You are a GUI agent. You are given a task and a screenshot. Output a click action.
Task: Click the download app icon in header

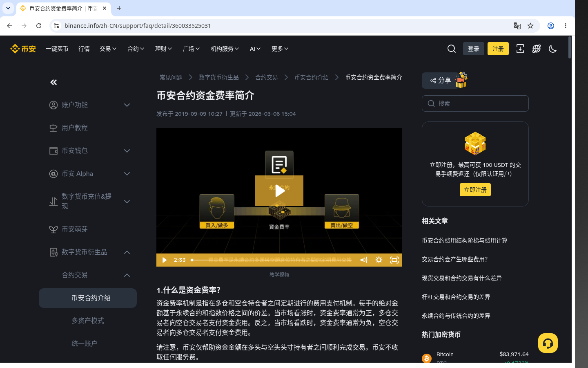[520, 49]
